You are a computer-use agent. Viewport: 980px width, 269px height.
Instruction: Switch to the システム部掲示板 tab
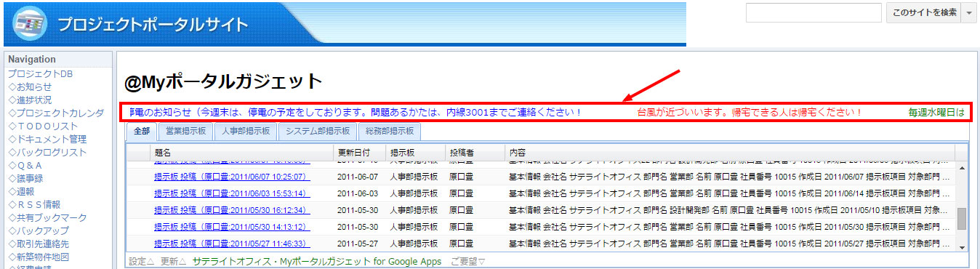coord(318,132)
